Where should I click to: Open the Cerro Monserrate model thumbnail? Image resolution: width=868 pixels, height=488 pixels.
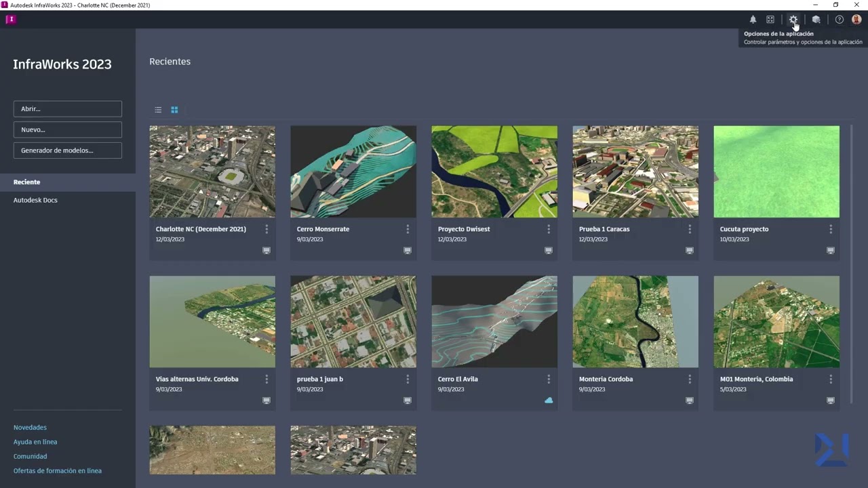pyautogui.click(x=353, y=171)
